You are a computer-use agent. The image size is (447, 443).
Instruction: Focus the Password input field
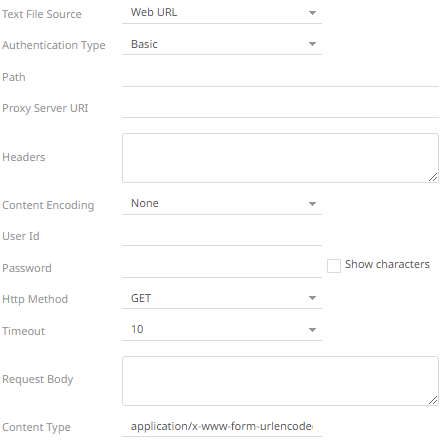pos(222,268)
